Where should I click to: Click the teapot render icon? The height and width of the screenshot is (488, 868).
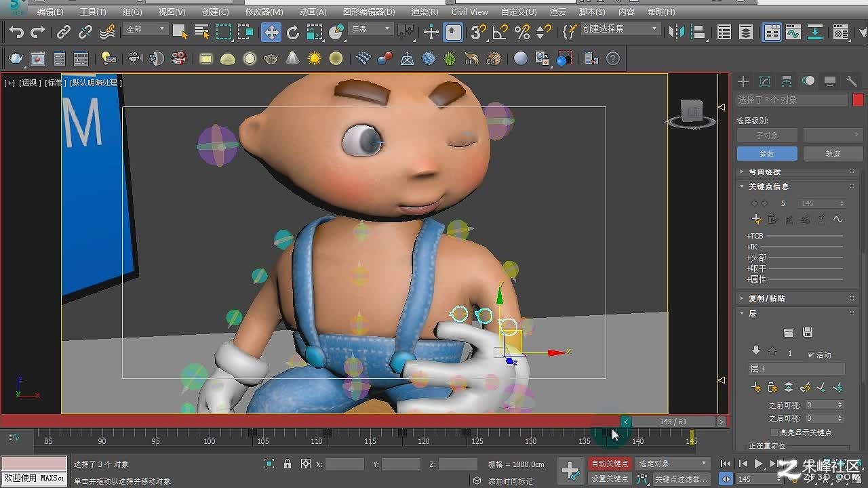click(x=16, y=59)
